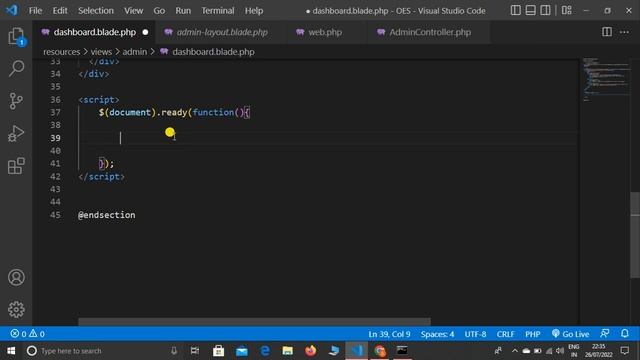Open errors and warnings count in status bar

pos(28,334)
